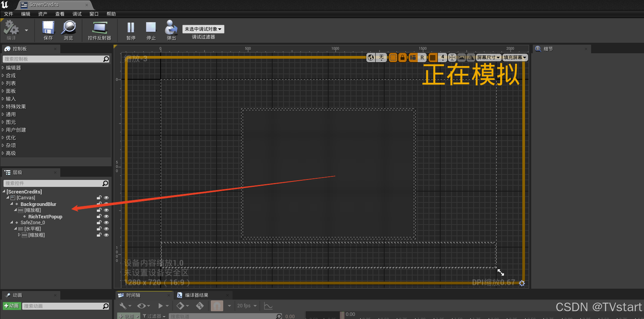The height and width of the screenshot is (319, 644).
Task: Lock the RichTextPopup row padlock
Action: point(99,216)
